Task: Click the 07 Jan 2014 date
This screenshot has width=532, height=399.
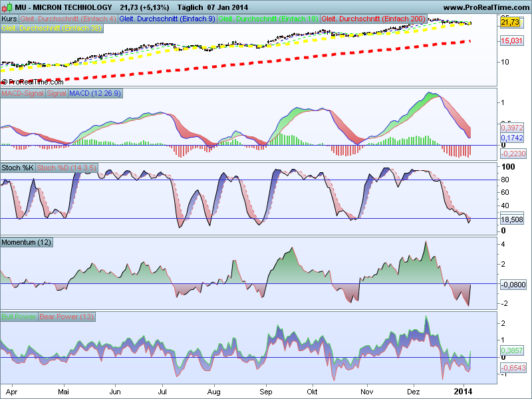Action: point(227,7)
